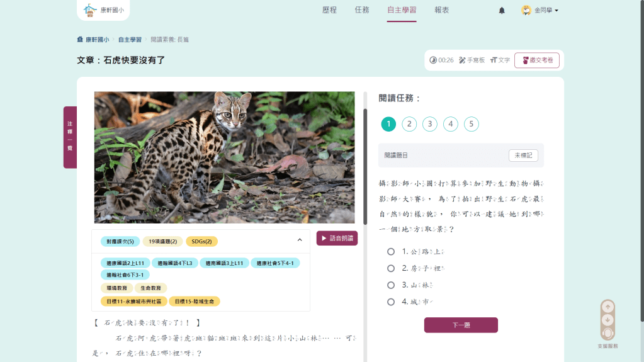Open the 支援服務 headset support icon
Viewport: 644px width, 362px height.
607,333
